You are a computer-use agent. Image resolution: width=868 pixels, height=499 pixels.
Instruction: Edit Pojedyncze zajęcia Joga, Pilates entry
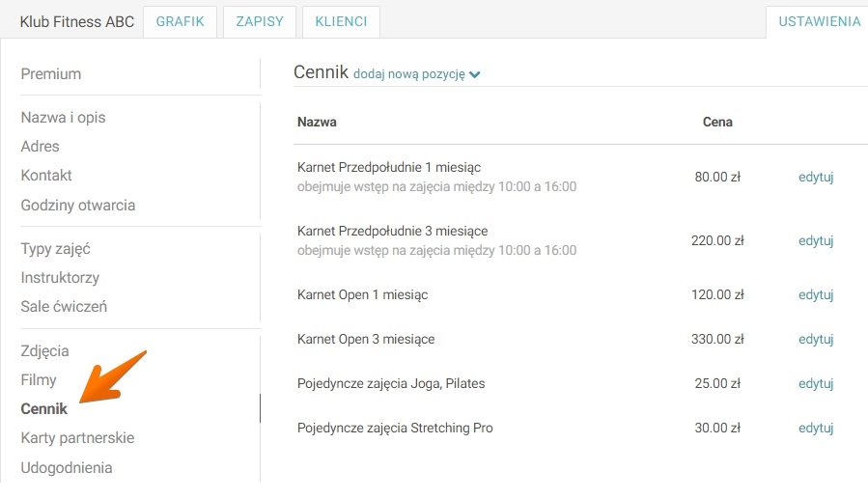point(815,383)
